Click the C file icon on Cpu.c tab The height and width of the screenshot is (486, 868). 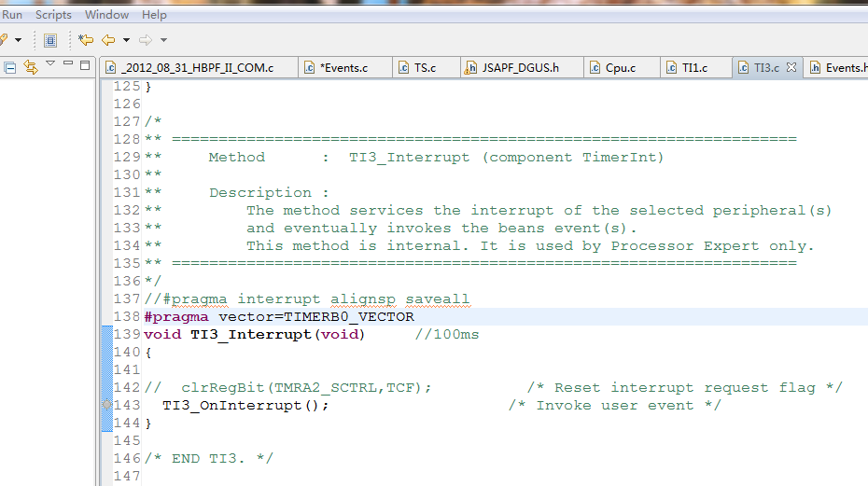pos(595,67)
